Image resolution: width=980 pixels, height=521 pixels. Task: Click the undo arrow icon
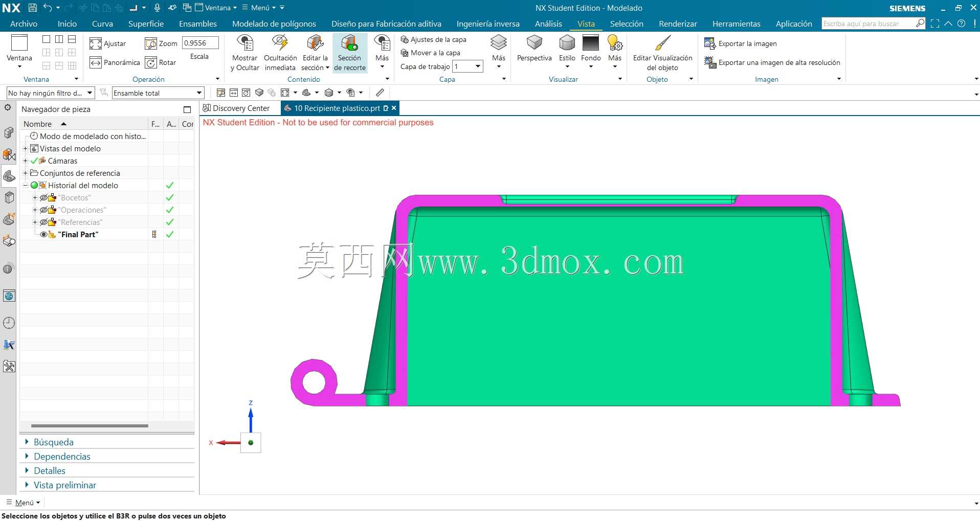pos(48,8)
